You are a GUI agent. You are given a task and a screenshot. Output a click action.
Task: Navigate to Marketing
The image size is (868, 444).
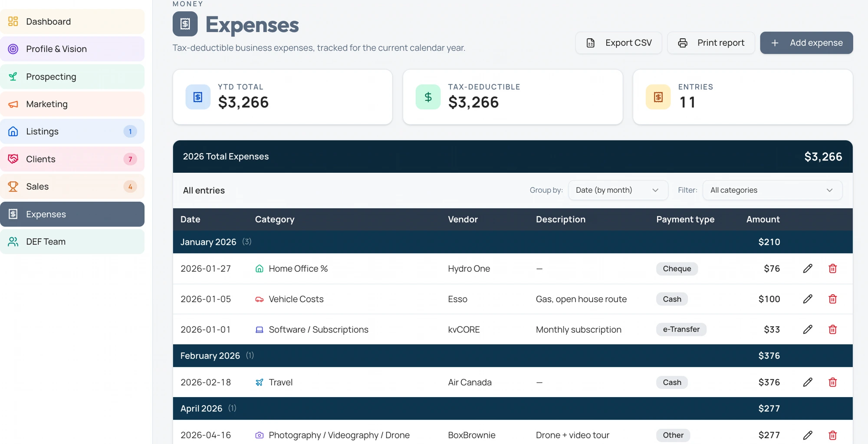[72, 104]
